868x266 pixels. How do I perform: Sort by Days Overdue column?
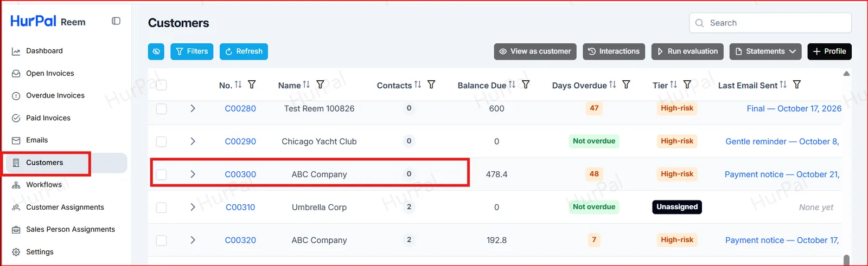612,85
